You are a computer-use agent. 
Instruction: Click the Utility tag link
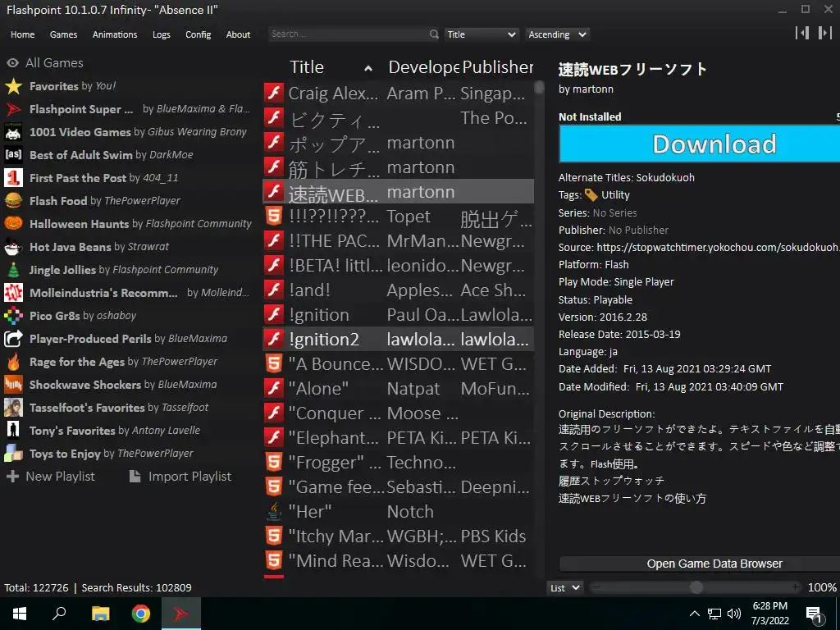pos(615,195)
